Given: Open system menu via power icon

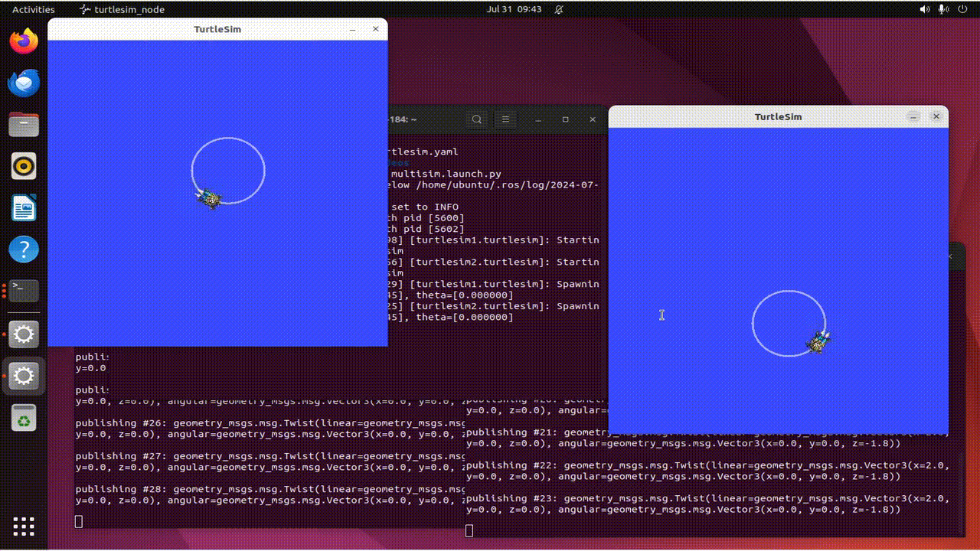Looking at the screenshot, I should [961, 9].
